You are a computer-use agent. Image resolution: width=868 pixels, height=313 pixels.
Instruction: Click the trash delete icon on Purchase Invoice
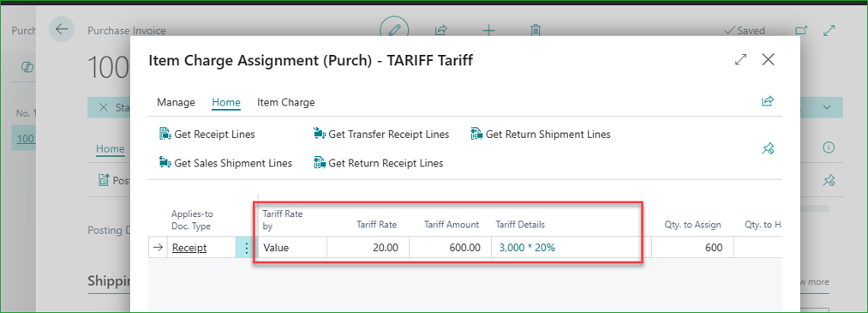point(536,31)
